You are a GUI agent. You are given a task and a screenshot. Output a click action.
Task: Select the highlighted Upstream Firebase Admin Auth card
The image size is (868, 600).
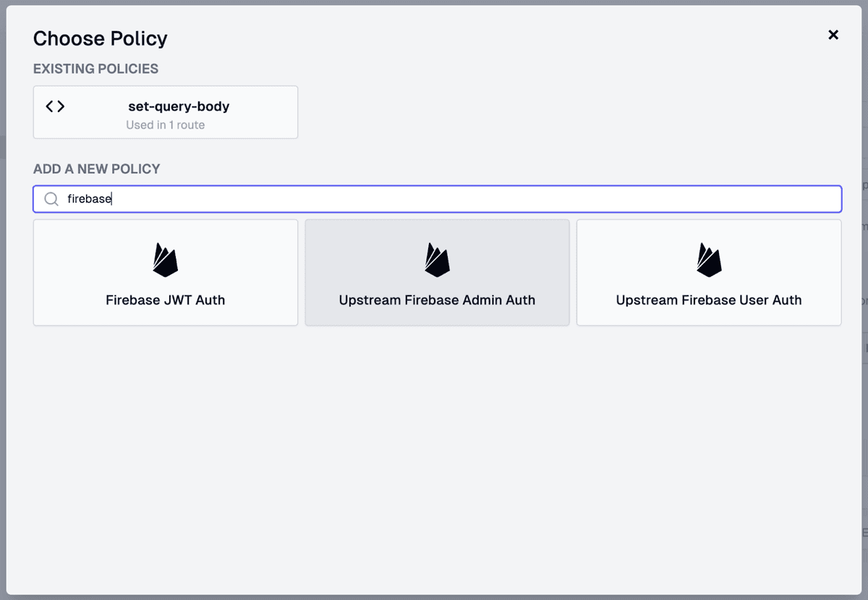pos(437,273)
